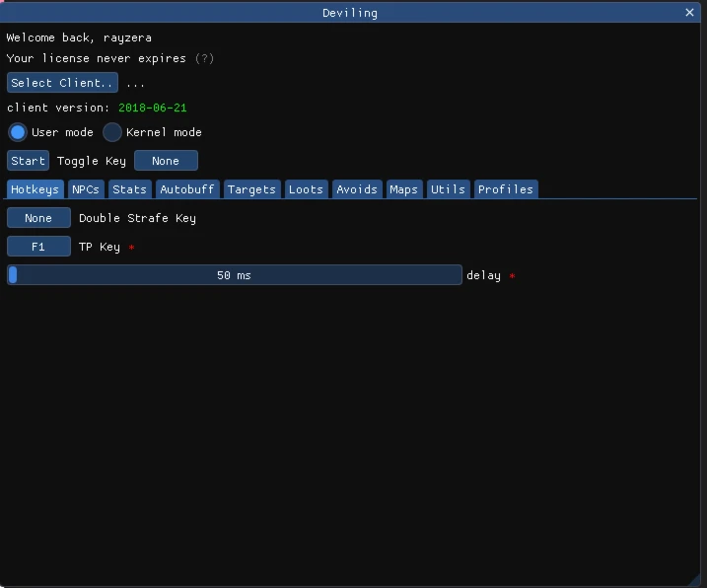Switch to the Stats tab
This screenshot has height=588, width=707.
(x=129, y=189)
